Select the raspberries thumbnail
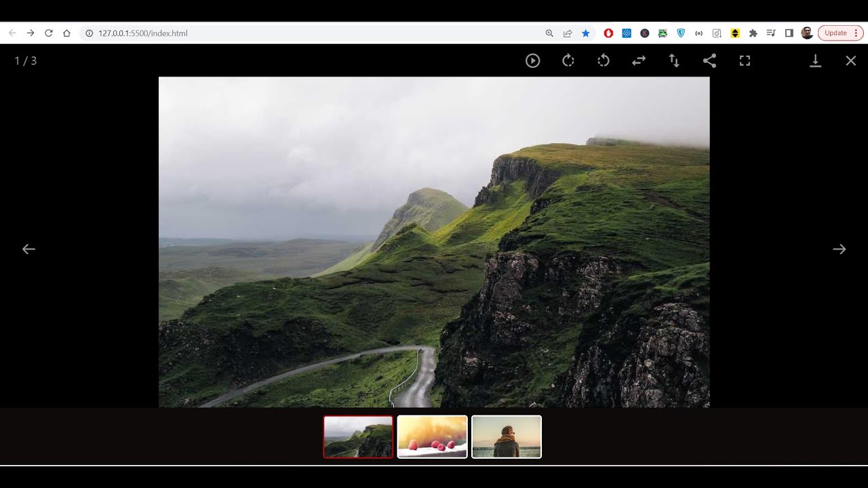The height and width of the screenshot is (488, 868). click(432, 437)
